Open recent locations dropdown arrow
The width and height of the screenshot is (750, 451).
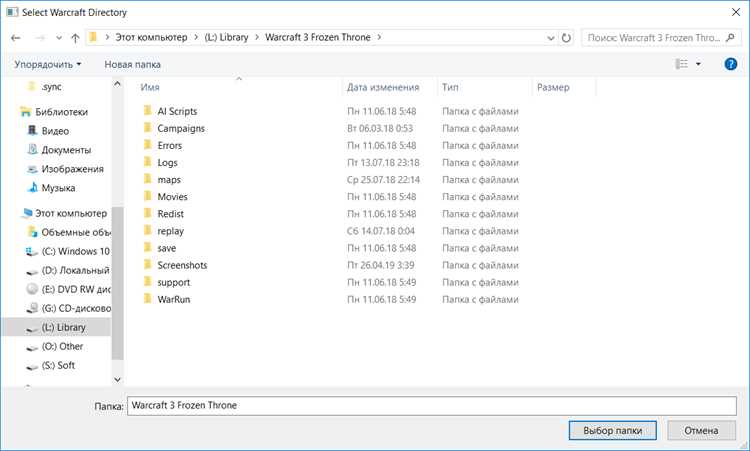point(58,38)
